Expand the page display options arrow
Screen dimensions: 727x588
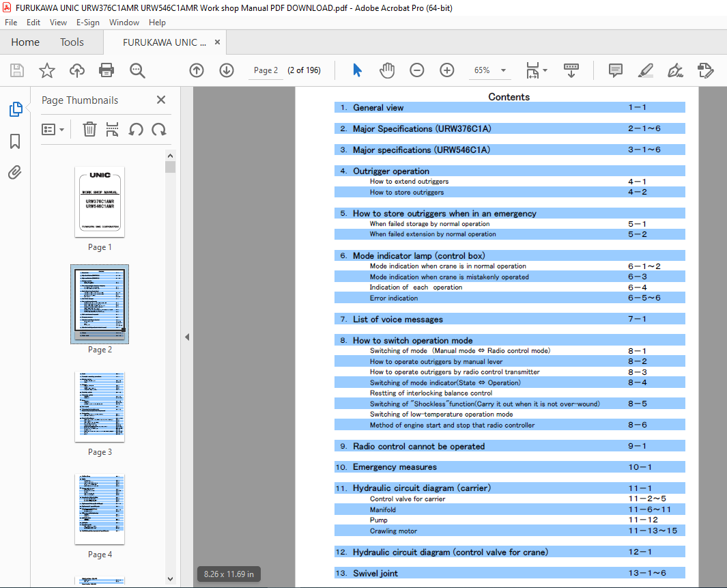545,70
